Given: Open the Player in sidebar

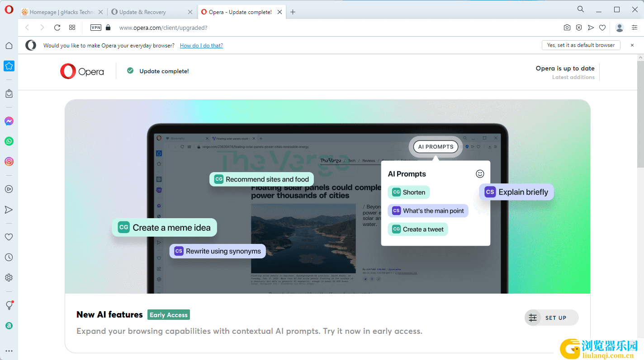Looking at the screenshot, I should [x=9, y=189].
